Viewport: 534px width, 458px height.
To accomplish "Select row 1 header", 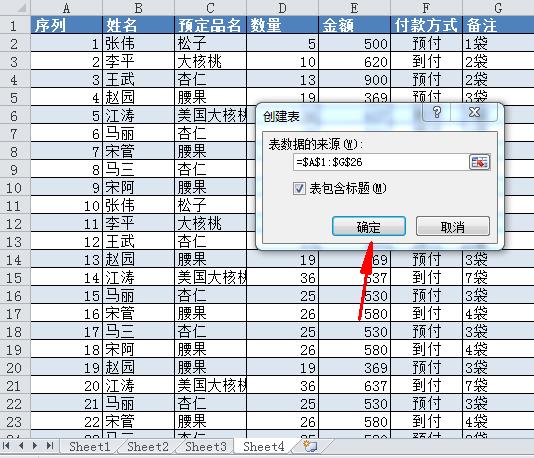I will (x=15, y=25).
